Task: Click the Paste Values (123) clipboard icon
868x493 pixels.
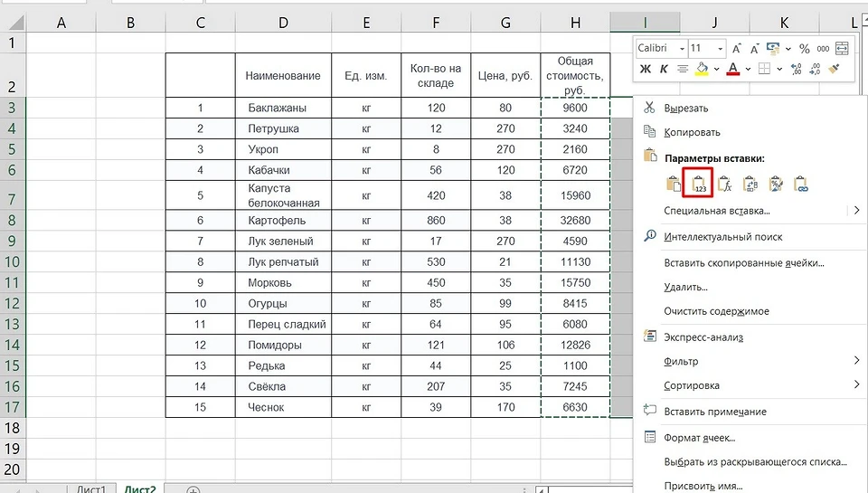Action: click(x=699, y=184)
